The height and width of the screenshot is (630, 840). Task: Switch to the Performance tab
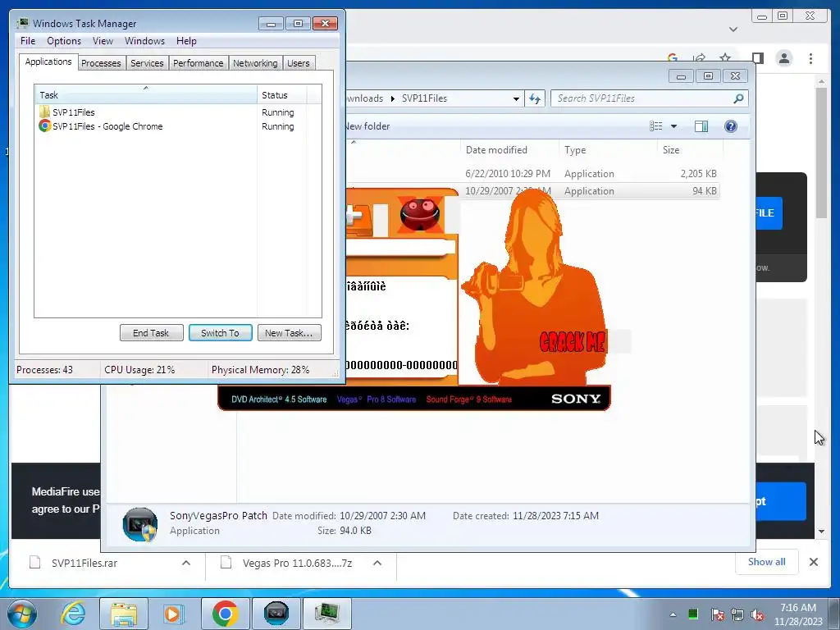tap(199, 63)
